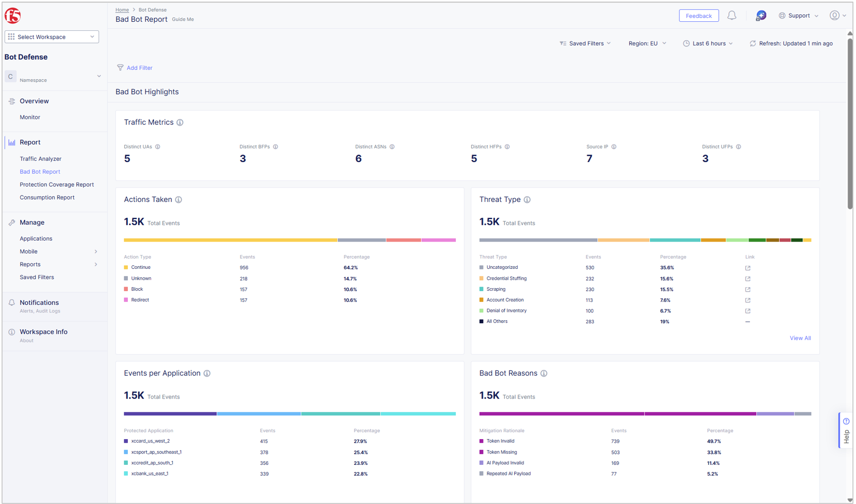Click info icon beside Bad Bot Reasons
The height and width of the screenshot is (504, 856).
pyautogui.click(x=543, y=374)
